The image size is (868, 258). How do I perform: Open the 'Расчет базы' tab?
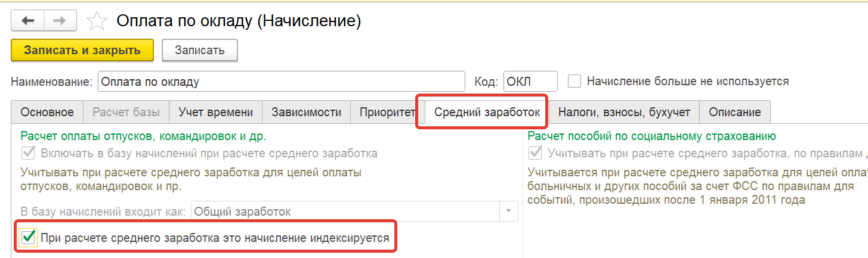(126, 112)
